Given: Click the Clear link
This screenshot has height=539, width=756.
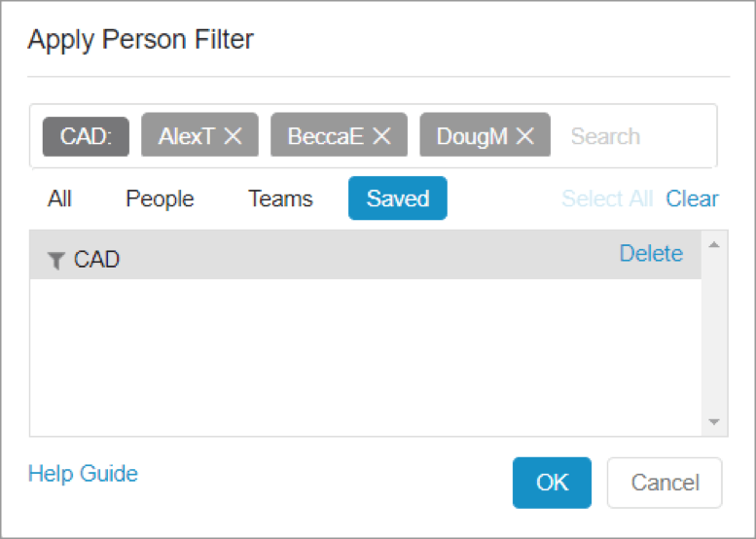Looking at the screenshot, I should [692, 198].
